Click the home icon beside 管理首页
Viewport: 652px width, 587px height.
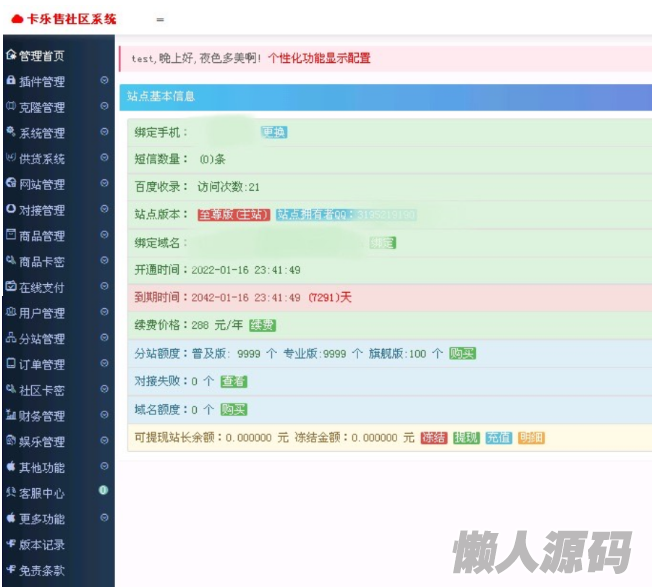tap(11, 54)
